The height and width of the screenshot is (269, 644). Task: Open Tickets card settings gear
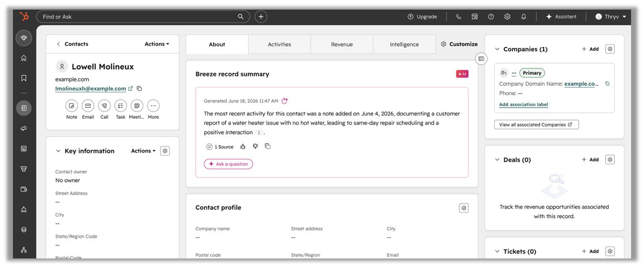(x=610, y=251)
